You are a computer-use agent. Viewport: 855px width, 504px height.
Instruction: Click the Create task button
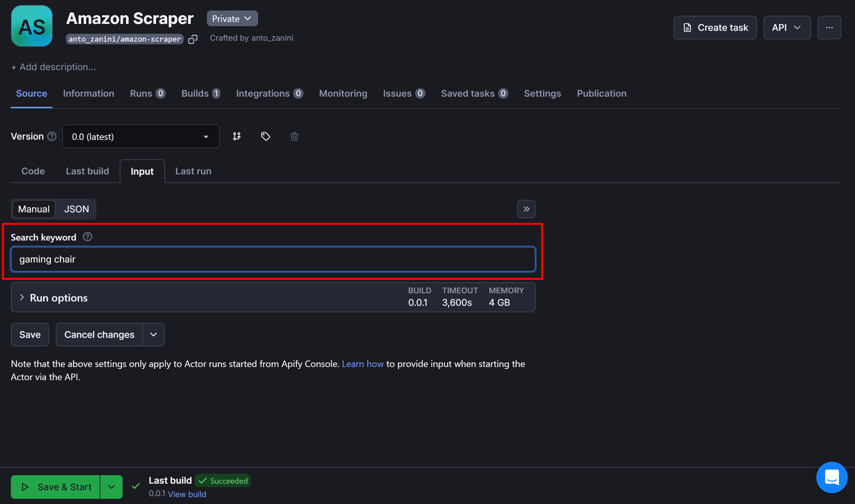715,28
